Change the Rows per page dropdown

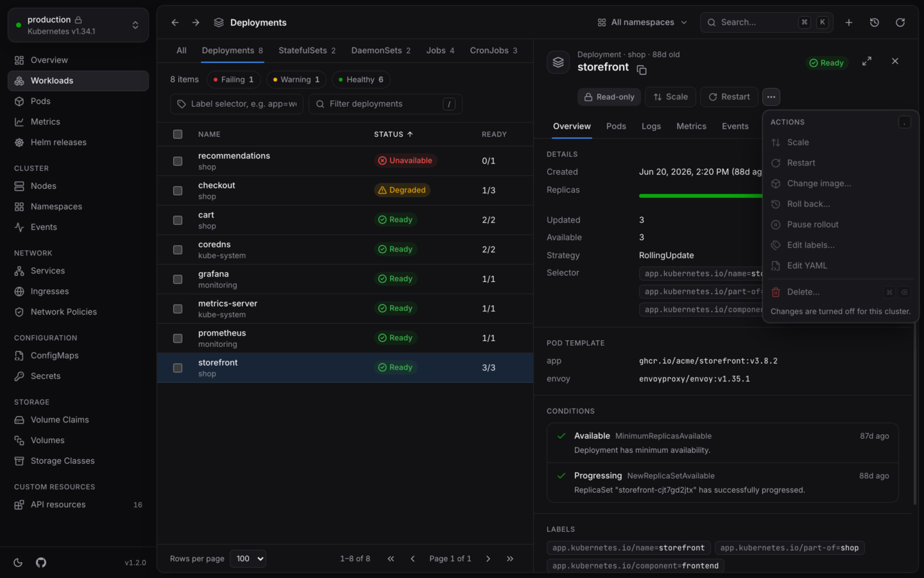248,559
